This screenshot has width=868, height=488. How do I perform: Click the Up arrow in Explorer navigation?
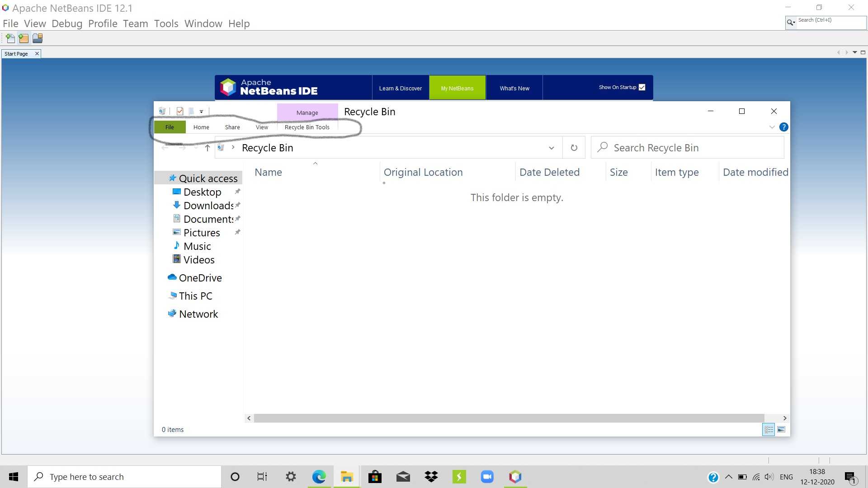(x=208, y=148)
